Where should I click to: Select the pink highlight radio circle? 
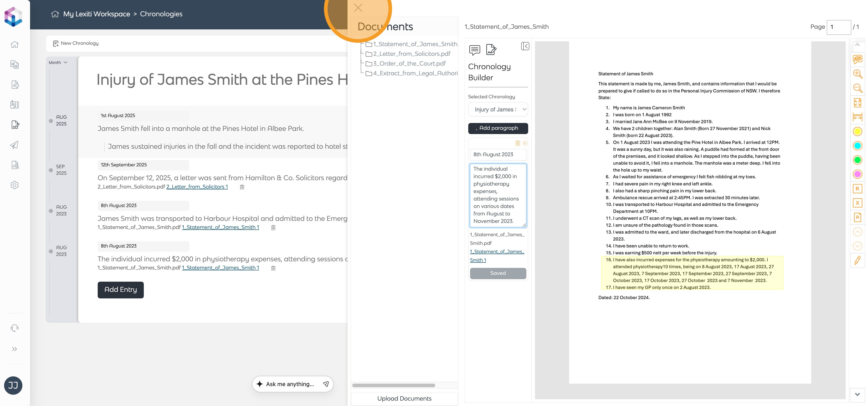click(x=857, y=174)
